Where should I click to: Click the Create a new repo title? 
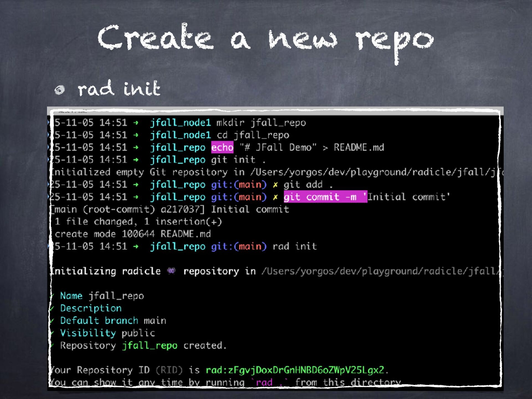coord(265,39)
